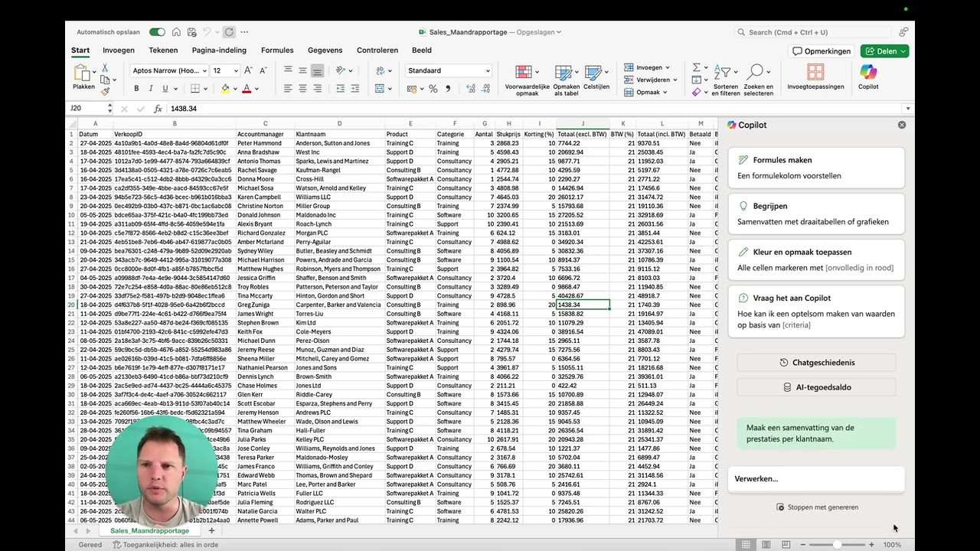Click the text orientation icon

click(x=340, y=70)
